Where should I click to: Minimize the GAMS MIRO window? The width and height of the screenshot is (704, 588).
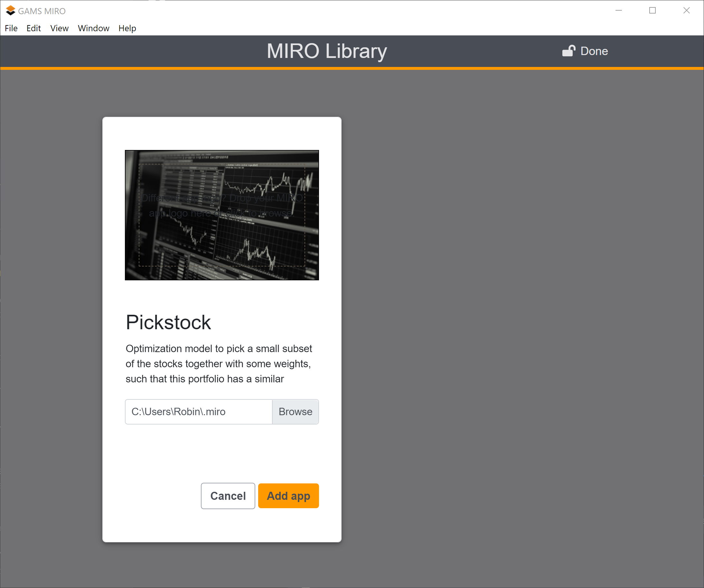pyautogui.click(x=618, y=10)
